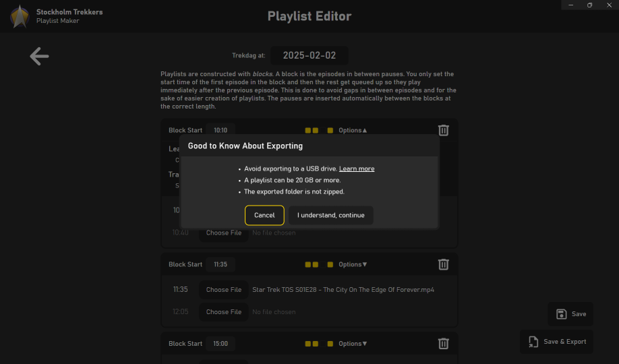The height and width of the screenshot is (364, 619).
Task: Delete the 15:00 block with trash icon
Action: pos(443,344)
